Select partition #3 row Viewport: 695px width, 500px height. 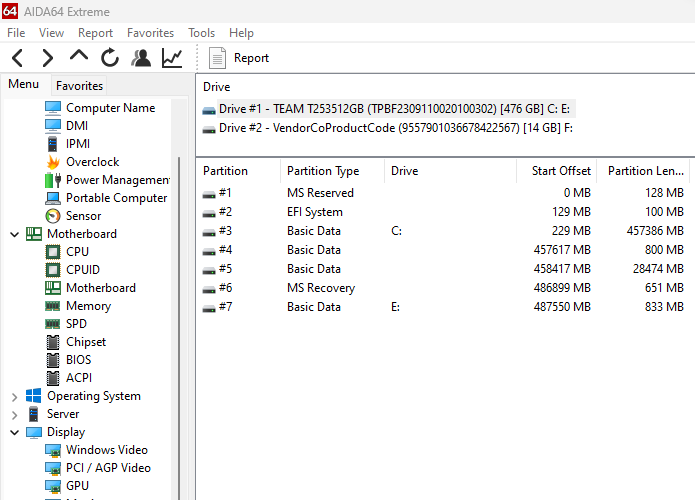click(x=443, y=231)
